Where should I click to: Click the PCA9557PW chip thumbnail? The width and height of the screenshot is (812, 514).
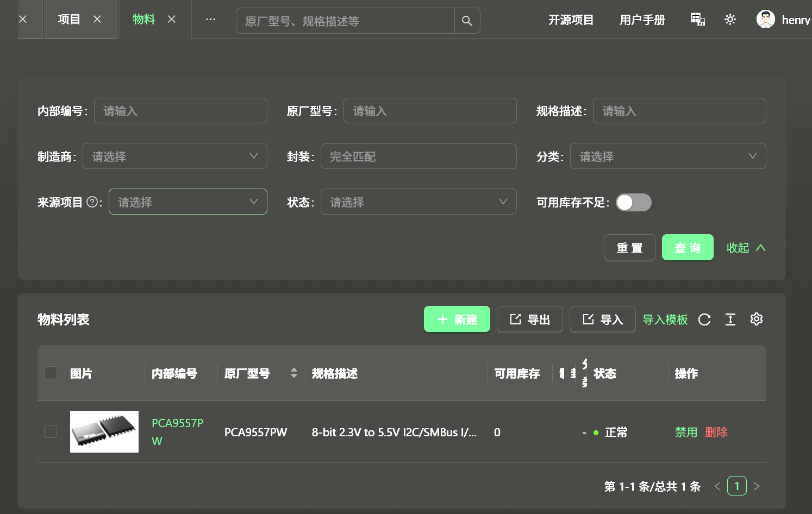[x=104, y=432]
